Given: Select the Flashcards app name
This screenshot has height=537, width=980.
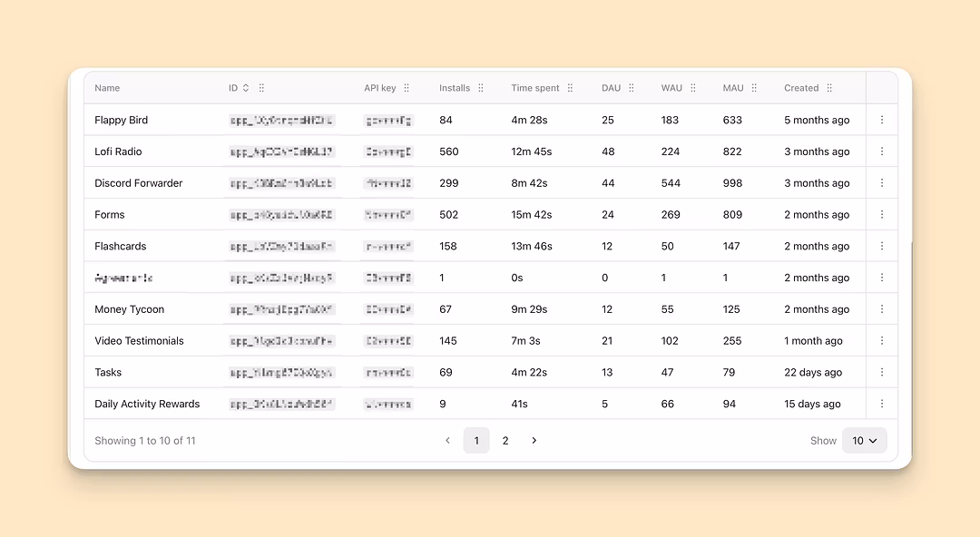Looking at the screenshot, I should coord(120,246).
